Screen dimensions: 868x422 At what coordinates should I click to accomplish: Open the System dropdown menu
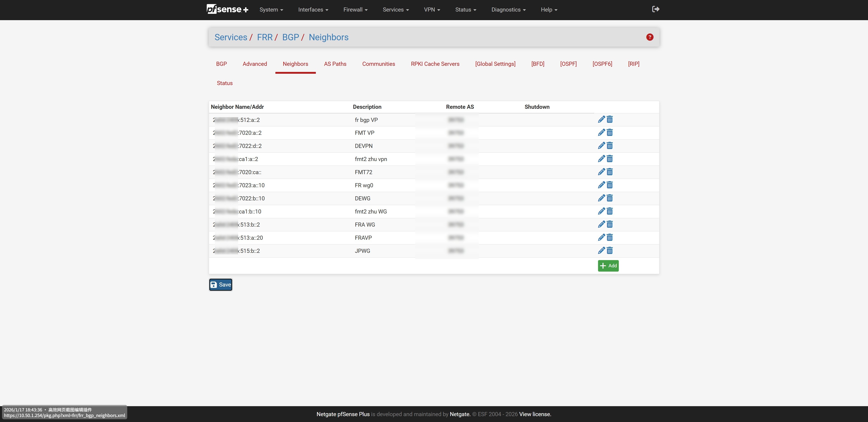click(x=271, y=10)
